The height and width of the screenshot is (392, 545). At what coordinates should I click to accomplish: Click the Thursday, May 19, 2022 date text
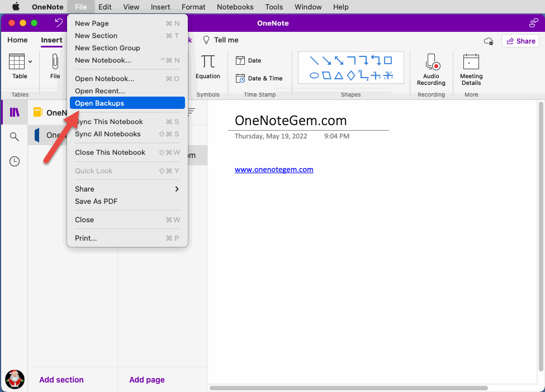271,136
